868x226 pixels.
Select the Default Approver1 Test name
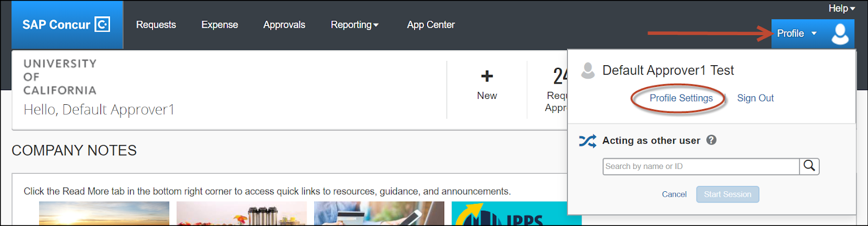(x=668, y=70)
